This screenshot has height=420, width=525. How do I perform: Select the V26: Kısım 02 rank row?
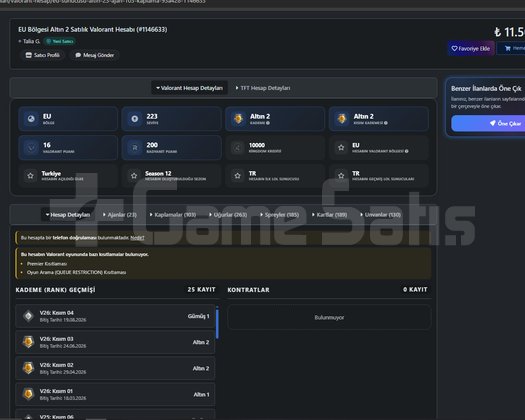(x=115, y=368)
